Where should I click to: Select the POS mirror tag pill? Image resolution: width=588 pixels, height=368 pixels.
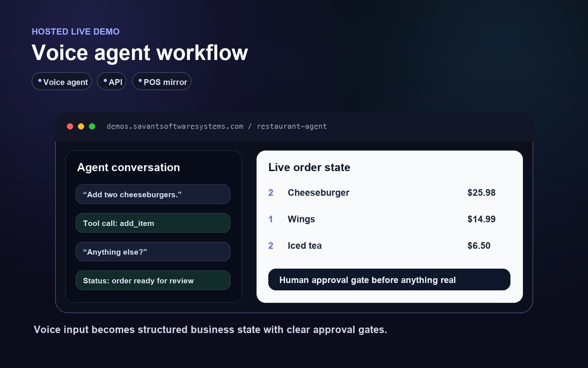[162, 81]
